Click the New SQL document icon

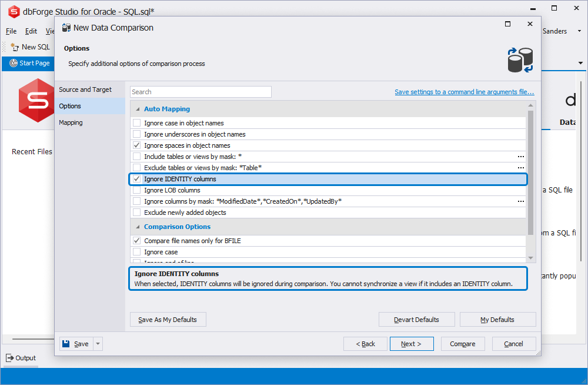pyautogui.click(x=15, y=47)
